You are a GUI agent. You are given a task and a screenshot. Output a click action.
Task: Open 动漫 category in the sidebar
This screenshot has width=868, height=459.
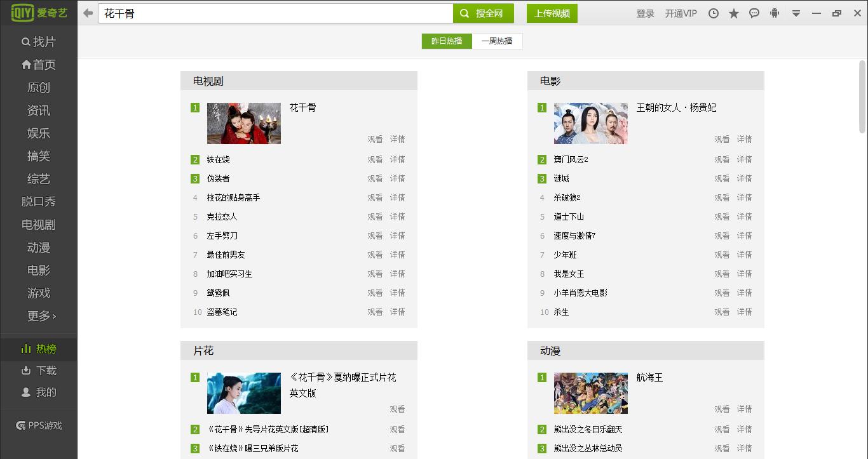(39, 248)
